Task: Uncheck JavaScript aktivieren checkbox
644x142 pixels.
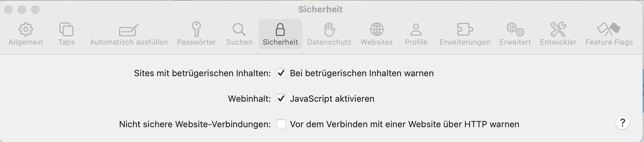Action: 281,98
